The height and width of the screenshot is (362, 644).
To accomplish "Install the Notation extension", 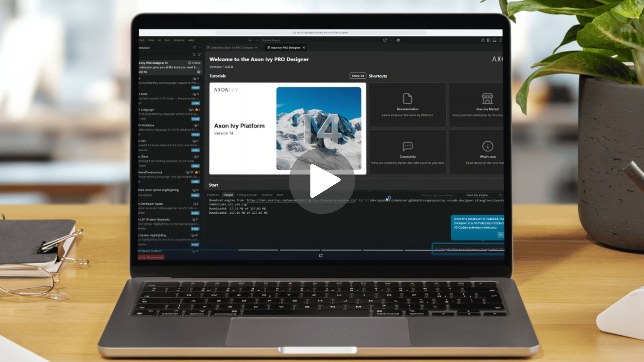I will [195, 135].
